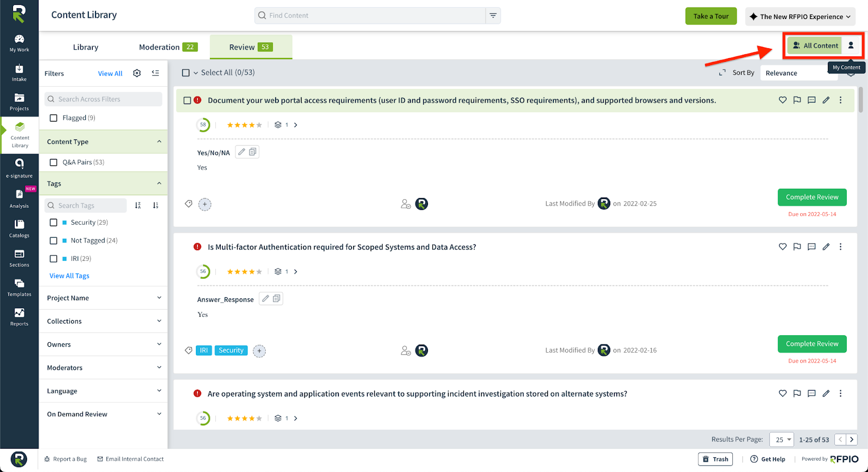Open My Work in sidebar

[x=19, y=43]
